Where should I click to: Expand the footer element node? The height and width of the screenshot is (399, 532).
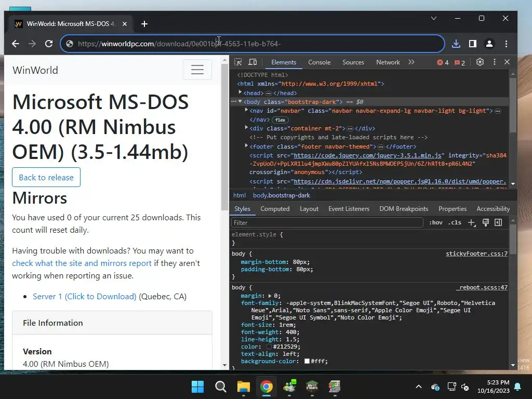pos(246,146)
